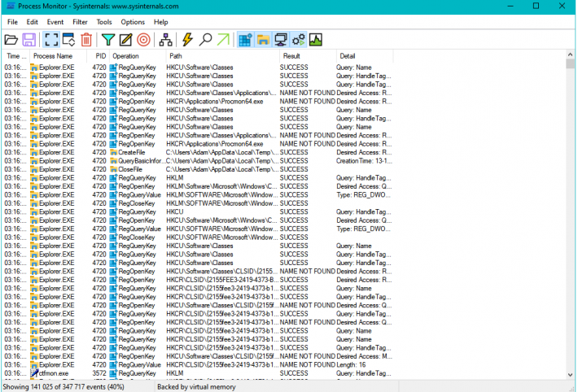Select the CloseFile operation row

click(x=198, y=169)
